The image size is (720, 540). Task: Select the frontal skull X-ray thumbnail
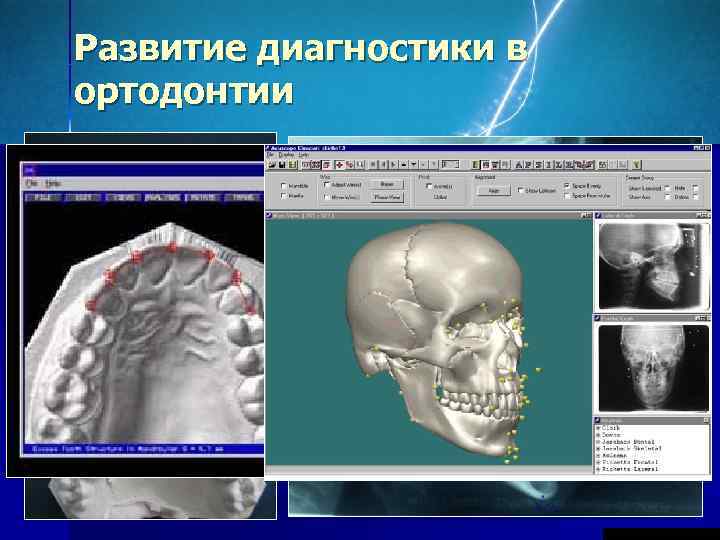[653, 368]
